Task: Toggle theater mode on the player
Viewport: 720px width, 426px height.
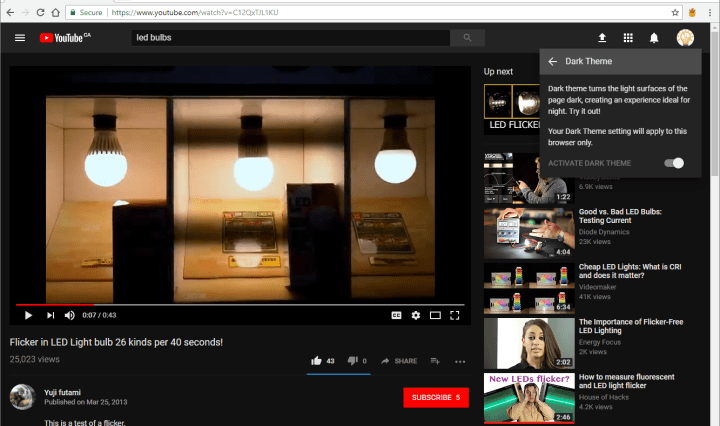Action: (x=435, y=315)
